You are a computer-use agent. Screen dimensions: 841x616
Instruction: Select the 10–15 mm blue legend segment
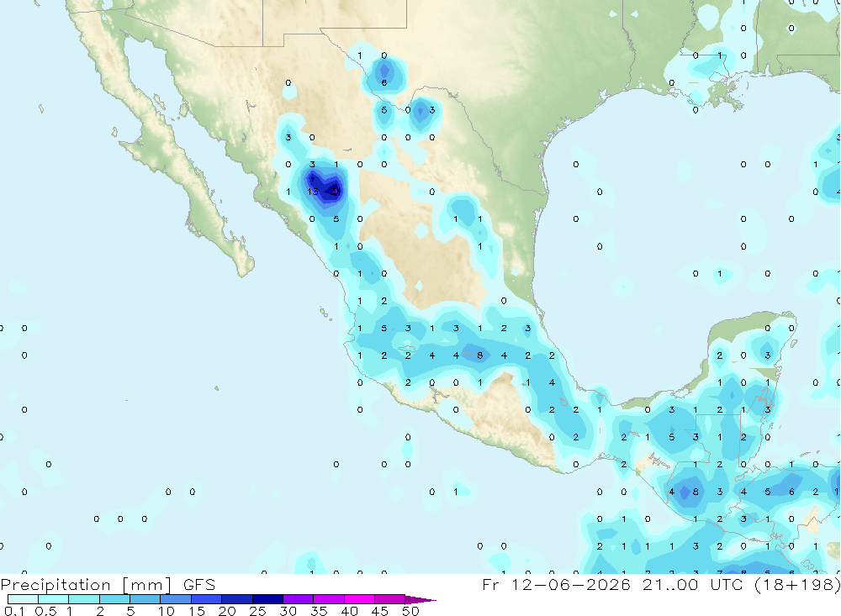(176, 599)
